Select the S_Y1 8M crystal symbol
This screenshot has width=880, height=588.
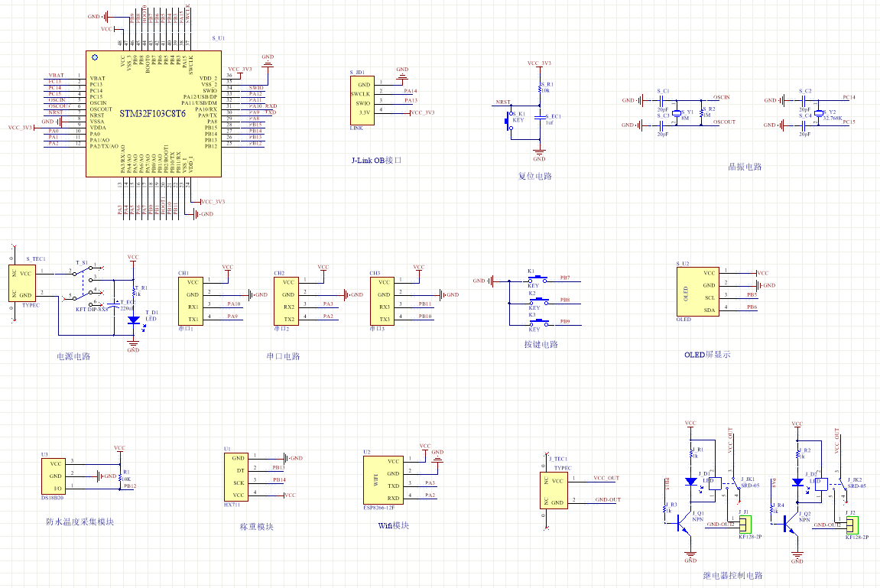pyautogui.click(x=677, y=112)
